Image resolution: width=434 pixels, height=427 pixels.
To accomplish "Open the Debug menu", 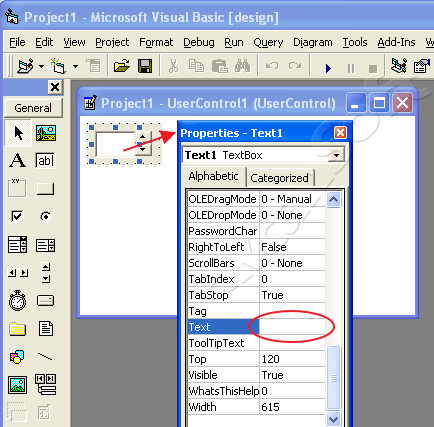I will (199, 42).
